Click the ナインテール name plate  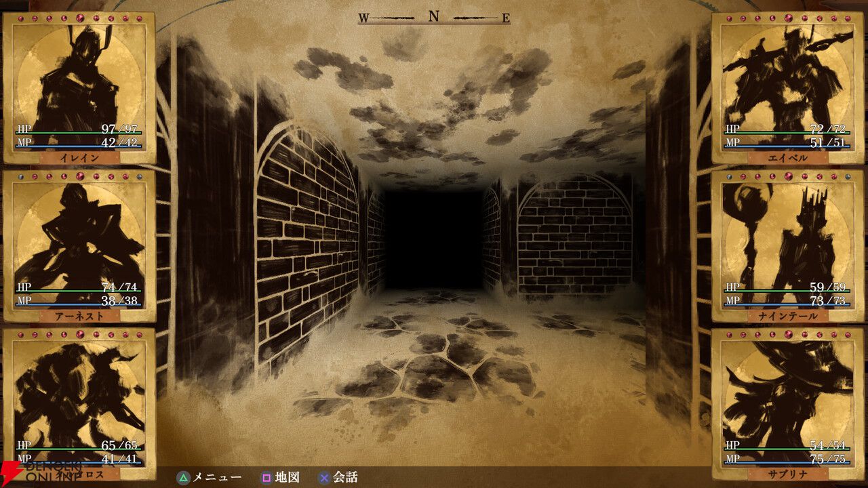pyautogui.click(x=787, y=316)
